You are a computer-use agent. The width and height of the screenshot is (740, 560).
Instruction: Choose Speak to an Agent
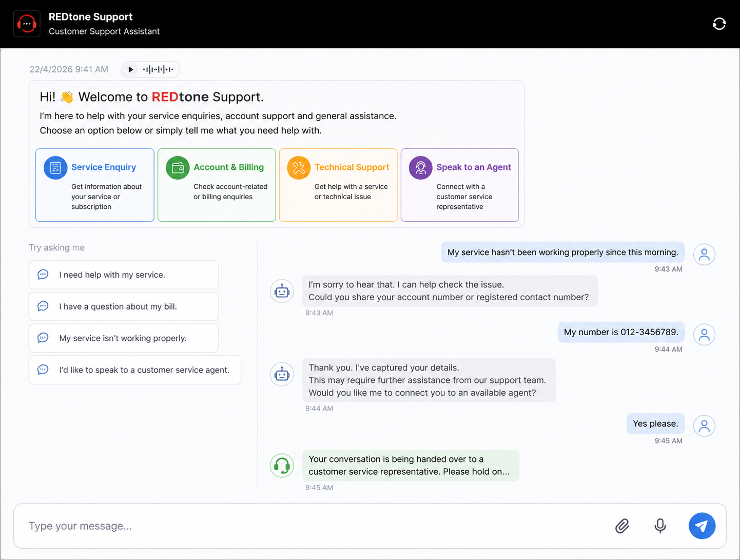(x=460, y=185)
